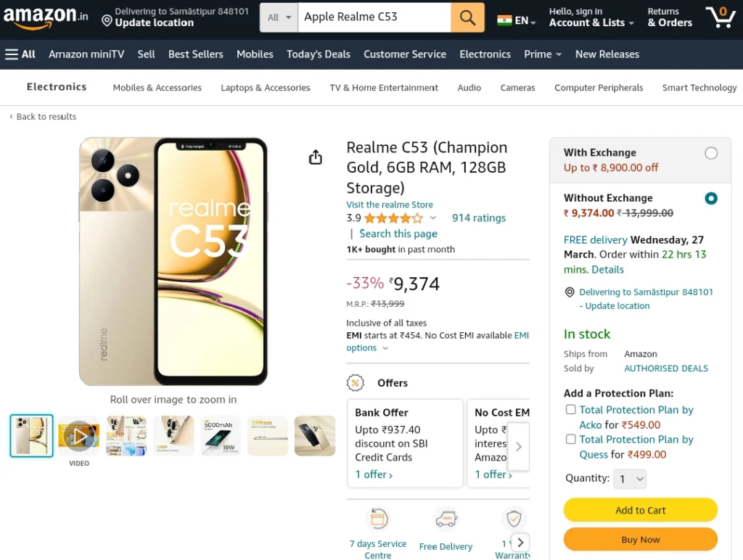Click Visit the realme Store link

pyautogui.click(x=390, y=205)
